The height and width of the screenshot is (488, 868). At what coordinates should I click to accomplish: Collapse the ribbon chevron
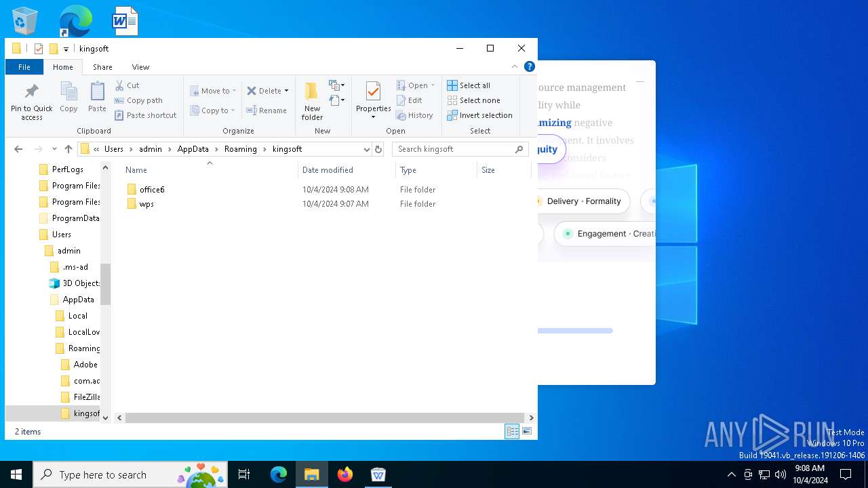tap(515, 66)
